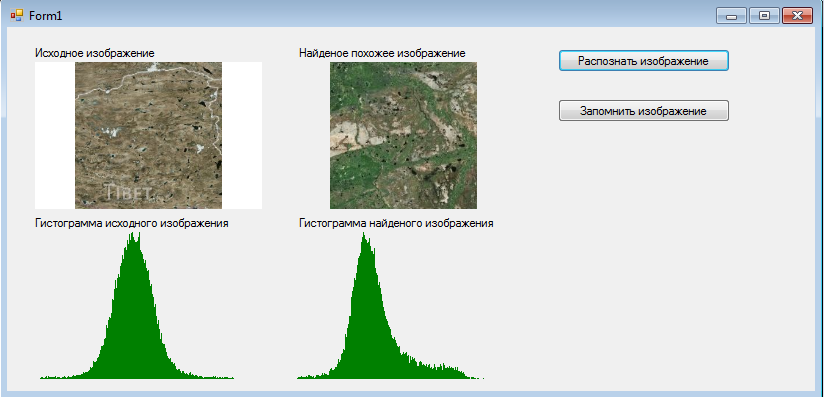Image resolution: width=824 pixels, height=397 pixels.
Task: Click the source image histogram chart
Action: (x=137, y=305)
